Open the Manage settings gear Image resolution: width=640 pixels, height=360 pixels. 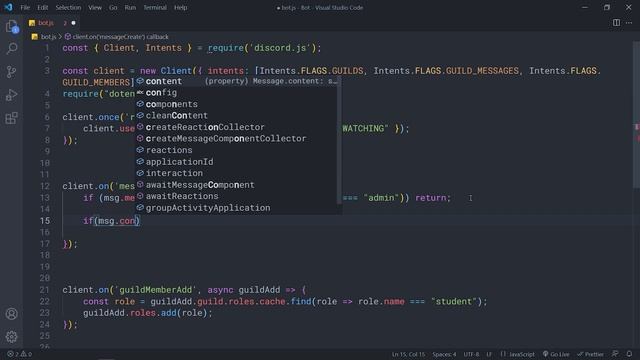pyautogui.click(x=11, y=336)
